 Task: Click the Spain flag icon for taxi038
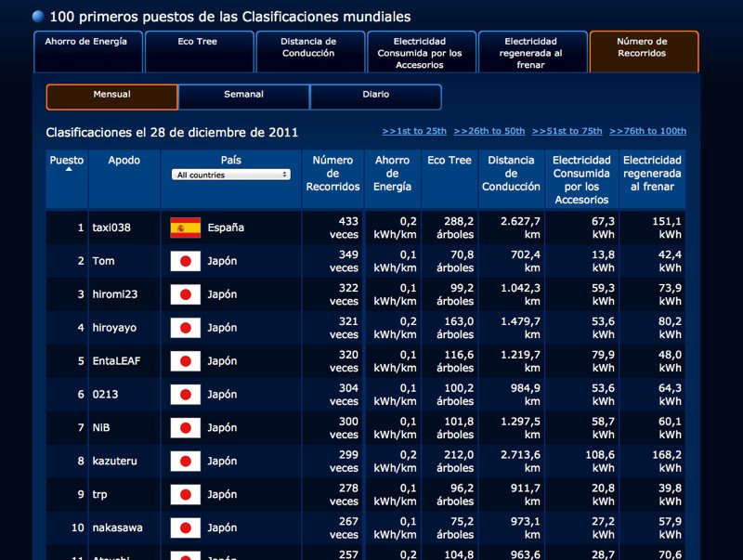pyautogui.click(x=185, y=228)
